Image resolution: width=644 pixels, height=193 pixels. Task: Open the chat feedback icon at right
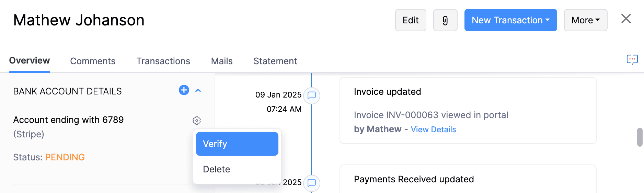click(x=632, y=60)
